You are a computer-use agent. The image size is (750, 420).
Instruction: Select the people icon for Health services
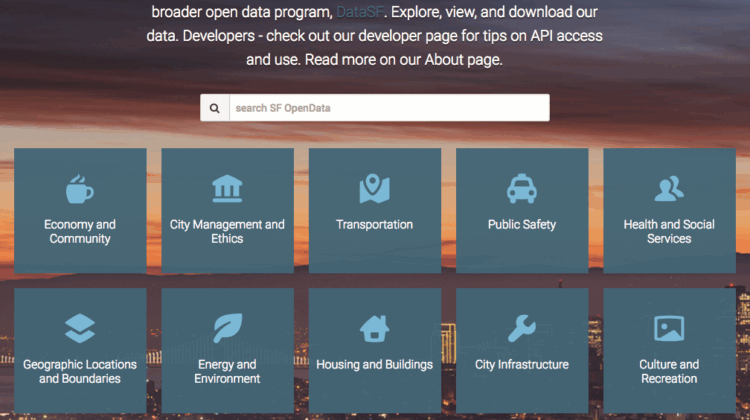tap(669, 188)
